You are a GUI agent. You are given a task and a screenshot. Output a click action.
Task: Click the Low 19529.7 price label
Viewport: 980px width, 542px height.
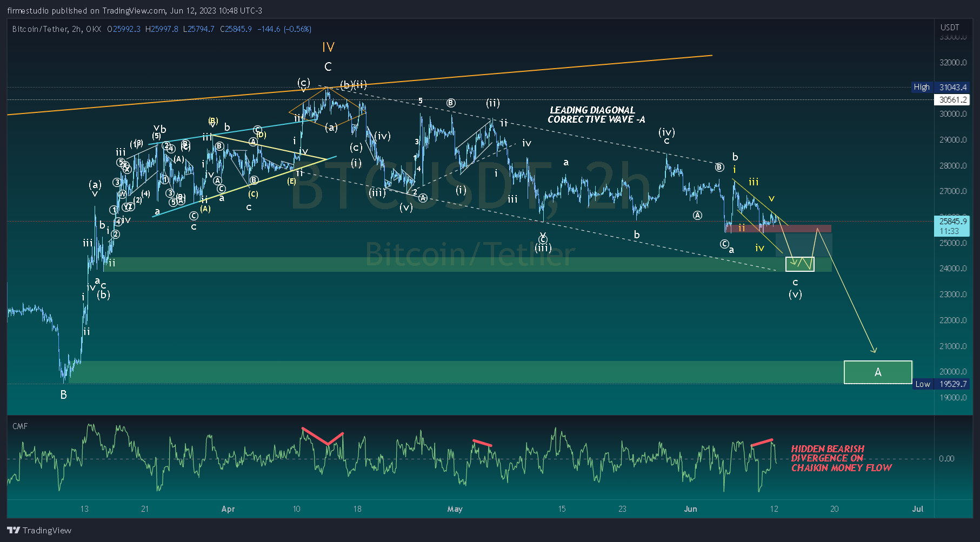click(941, 384)
